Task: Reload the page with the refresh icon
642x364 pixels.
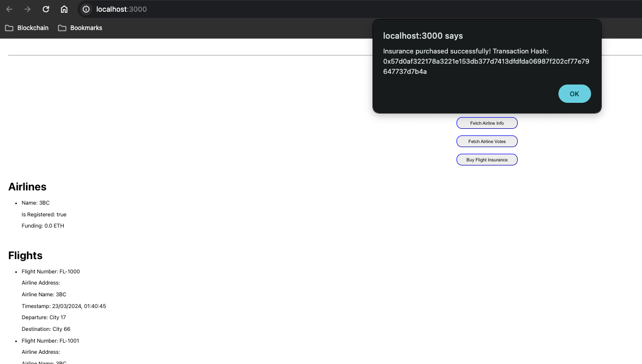Action: [46, 9]
